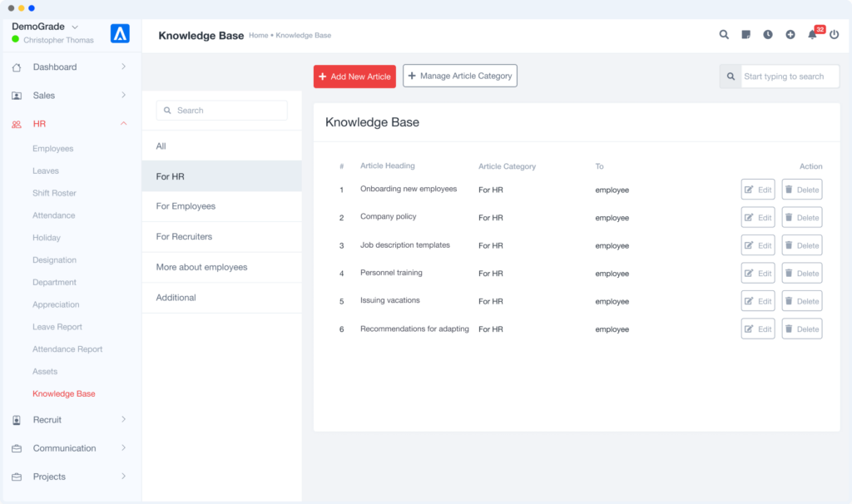The width and height of the screenshot is (852, 504).
Task: Click the Add New Article button
Action: point(354,77)
